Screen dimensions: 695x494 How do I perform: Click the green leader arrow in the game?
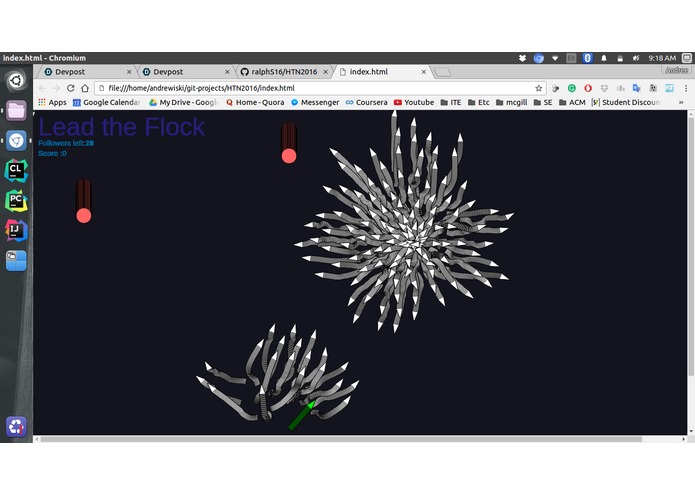pos(302,415)
